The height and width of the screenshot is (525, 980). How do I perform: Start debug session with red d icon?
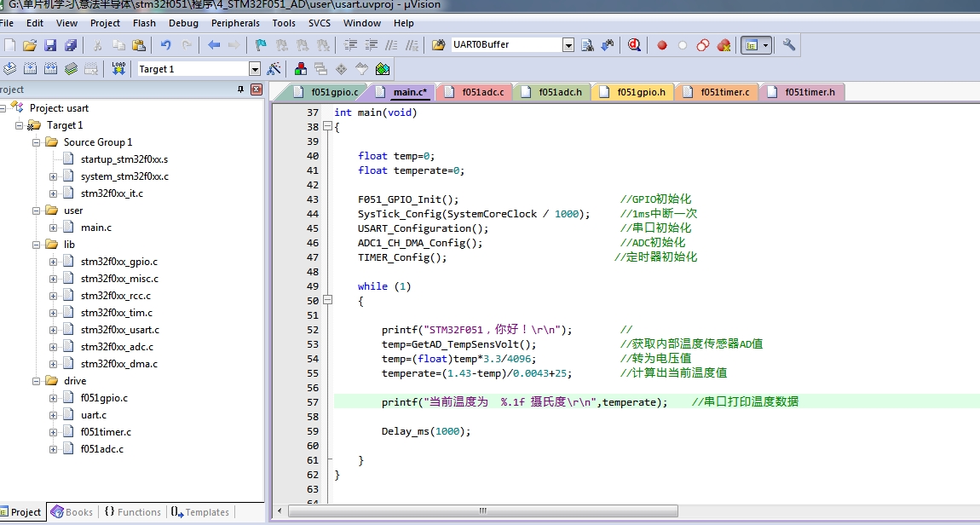634,45
